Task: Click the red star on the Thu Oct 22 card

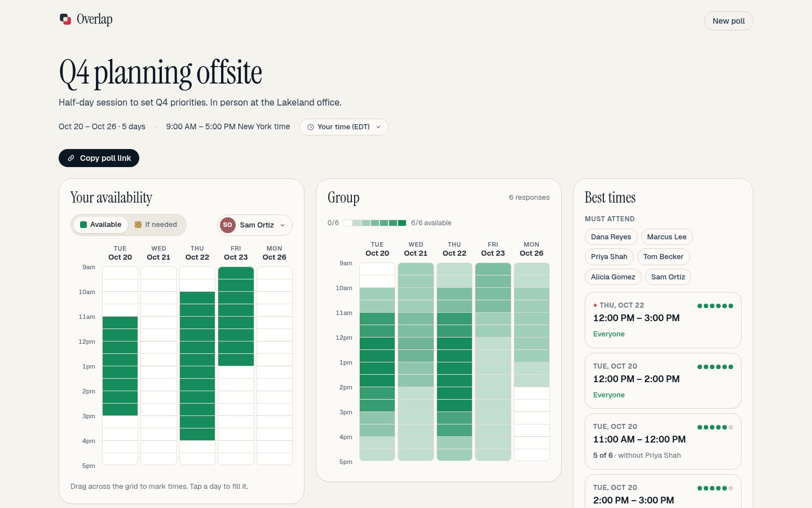Action: (595, 305)
